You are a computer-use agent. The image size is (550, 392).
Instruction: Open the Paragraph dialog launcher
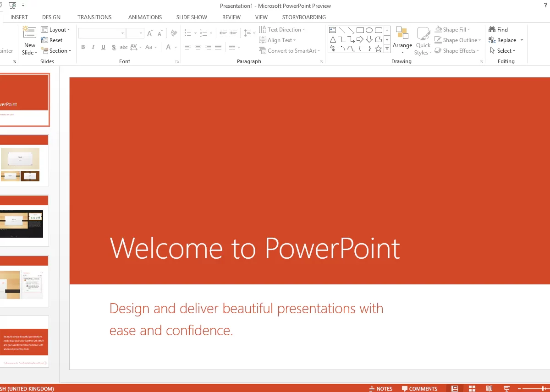321,61
